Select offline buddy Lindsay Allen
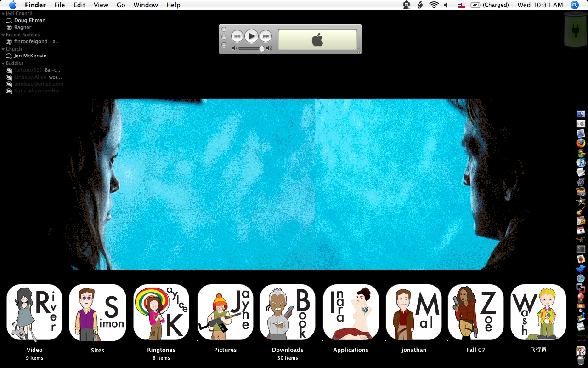 click(x=30, y=77)
